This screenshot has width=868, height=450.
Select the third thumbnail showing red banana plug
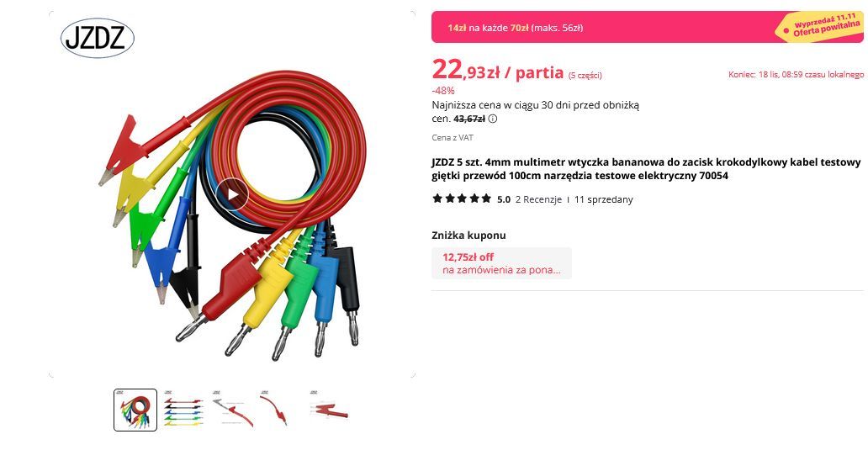(x=232, y=410)
